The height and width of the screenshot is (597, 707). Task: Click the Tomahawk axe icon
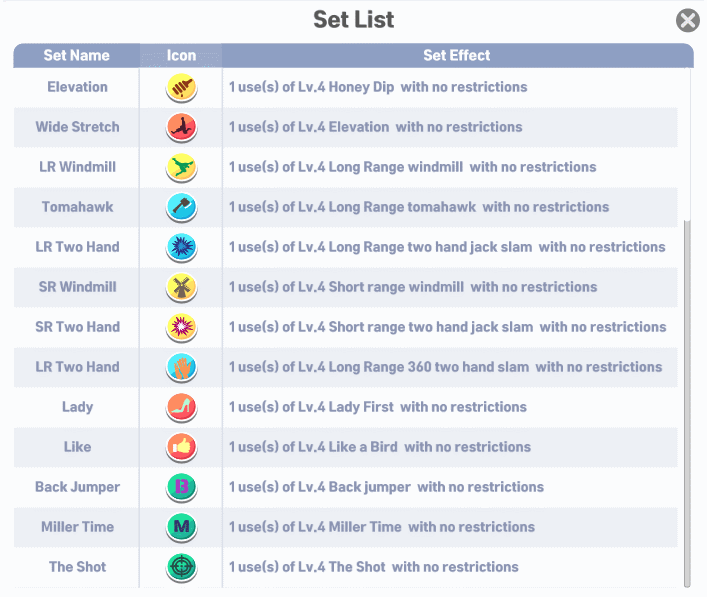point(181,207)
